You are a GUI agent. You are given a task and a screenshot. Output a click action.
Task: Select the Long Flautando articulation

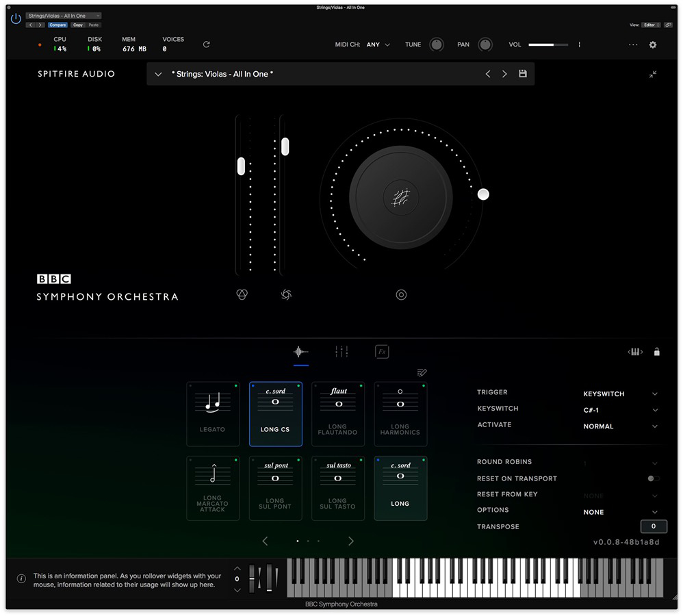point(338,414)
